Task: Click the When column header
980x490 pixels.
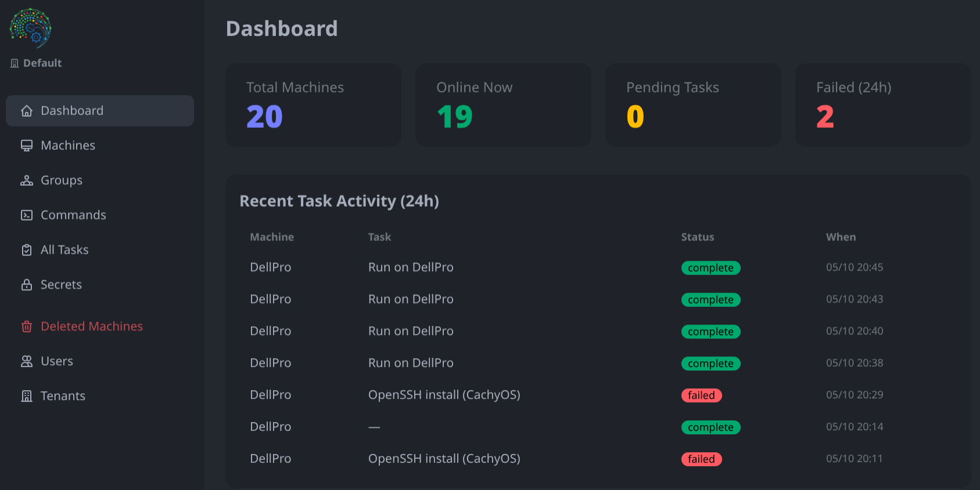Action: pyautogui.click(x=841, y=237)
